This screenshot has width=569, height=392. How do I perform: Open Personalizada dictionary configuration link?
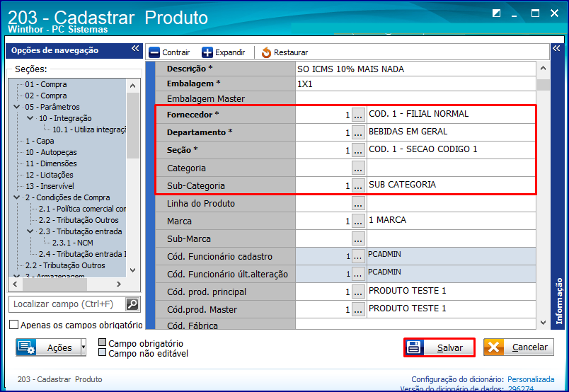click(531, 379)
